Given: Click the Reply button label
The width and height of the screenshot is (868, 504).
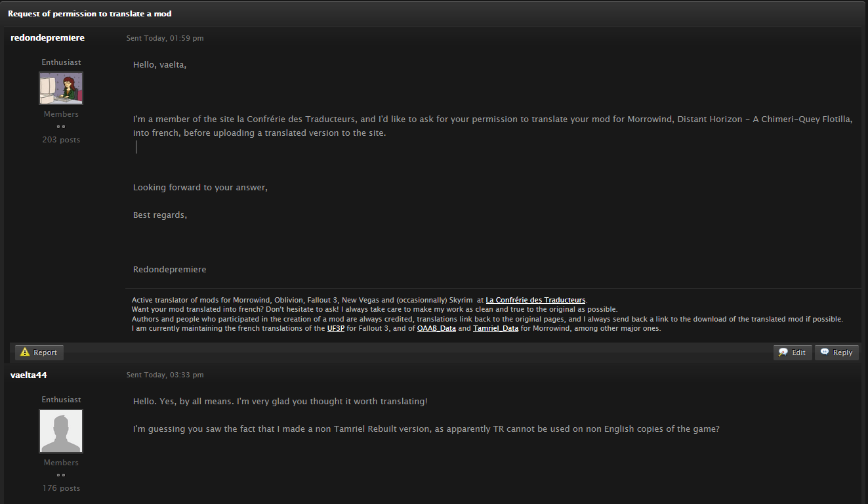Looking at the screenshot, I should [x=842, y=352].
